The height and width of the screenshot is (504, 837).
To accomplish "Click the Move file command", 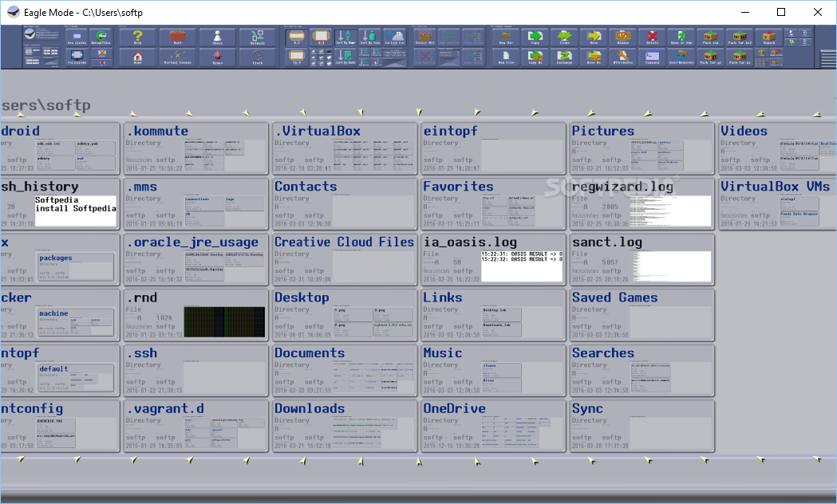I will point(594,37).
